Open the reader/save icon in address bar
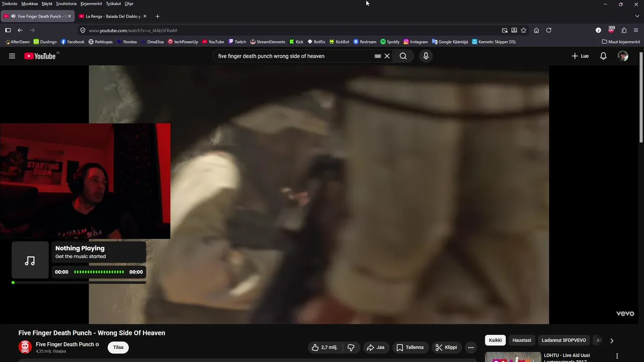644x362 pixels. [x=514, y=30]
